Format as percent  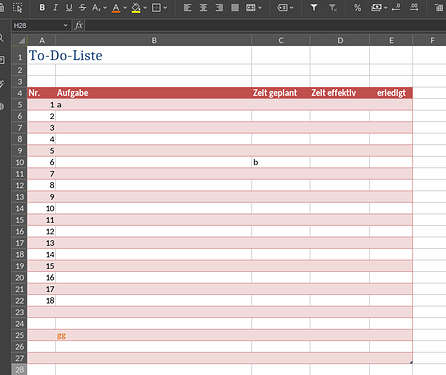[x=357, y=8]
